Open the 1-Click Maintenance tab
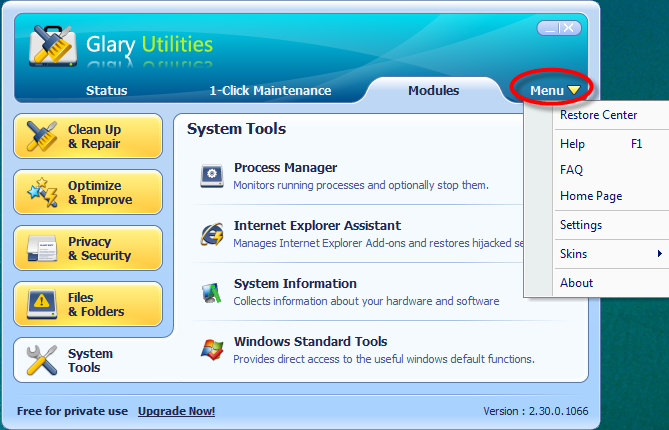This screenshot has width=669, height=430. pos(271,90)
